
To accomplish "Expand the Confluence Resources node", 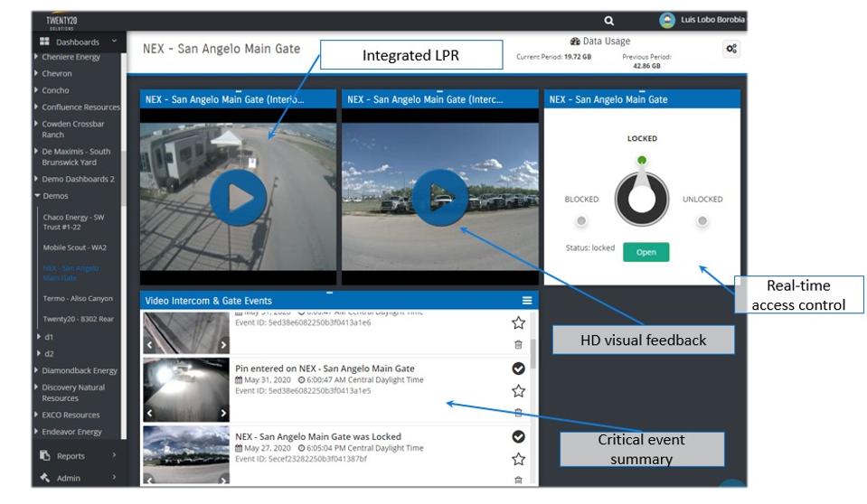I will 36,107.
